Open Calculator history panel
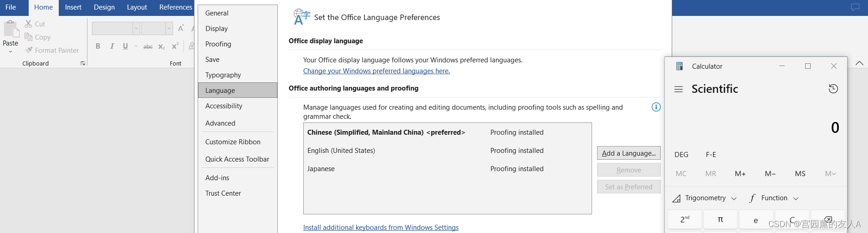The width and height of the screenshot is (868, 233). [833, 89]
